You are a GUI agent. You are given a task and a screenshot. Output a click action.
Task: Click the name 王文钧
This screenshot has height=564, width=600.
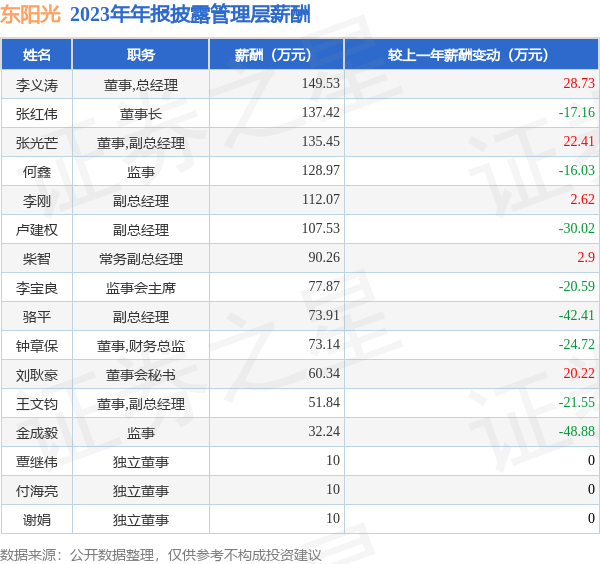coord(37,404)
